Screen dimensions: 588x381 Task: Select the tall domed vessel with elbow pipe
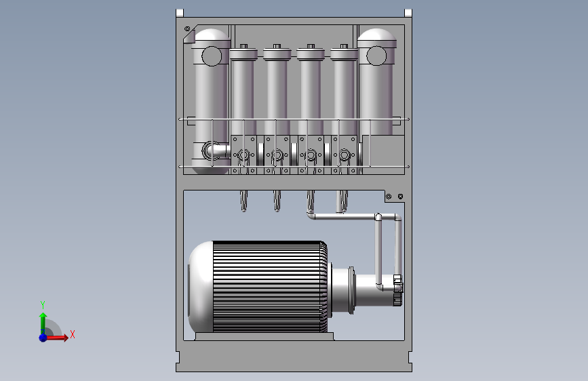(x=211, y=101)
